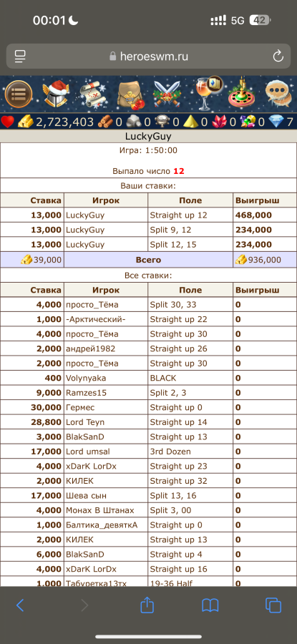
Task: Open the backpack inventory icon
Action: (x=130, y=94)
